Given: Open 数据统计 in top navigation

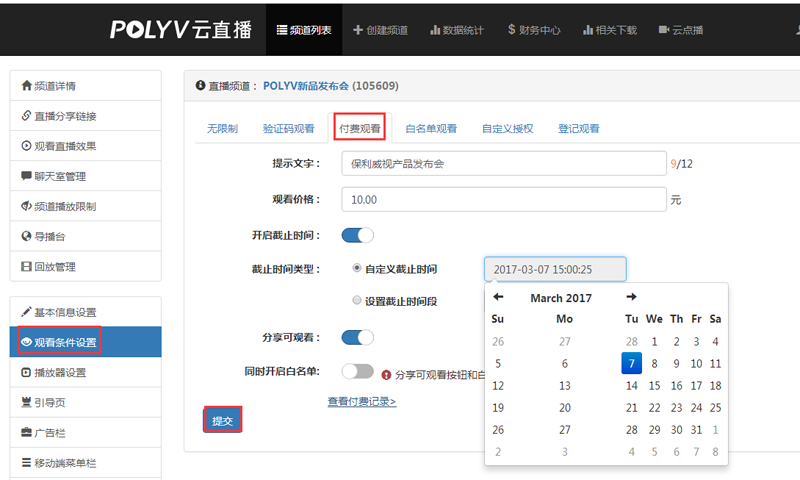Looking at the screenshot, I should [456, 30].
